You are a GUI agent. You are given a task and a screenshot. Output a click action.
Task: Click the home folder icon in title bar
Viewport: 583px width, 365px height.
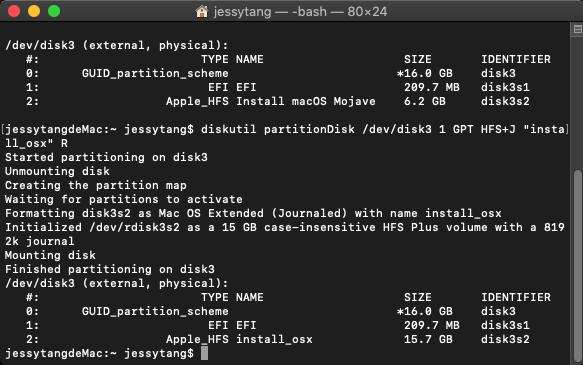(x=202, y=12)
